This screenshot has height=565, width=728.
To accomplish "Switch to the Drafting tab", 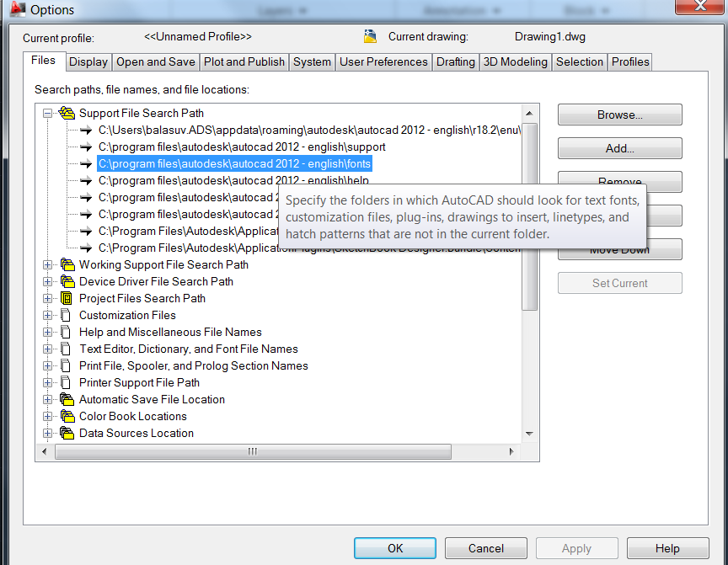I will point(456,62).
